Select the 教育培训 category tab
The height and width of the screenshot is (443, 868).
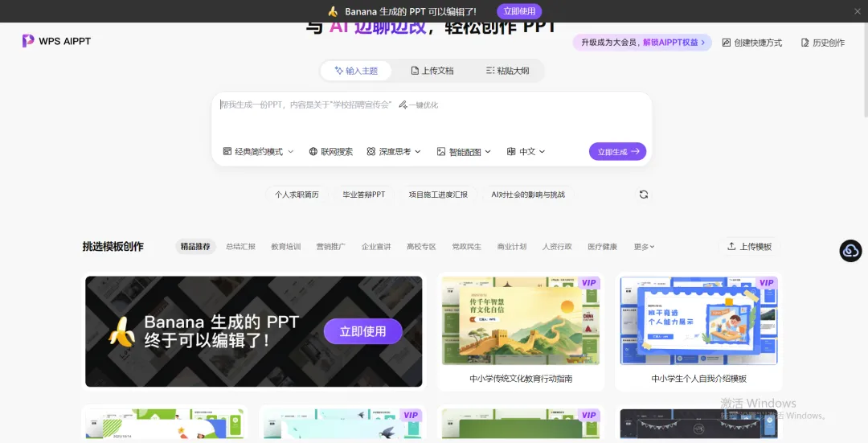285,246
